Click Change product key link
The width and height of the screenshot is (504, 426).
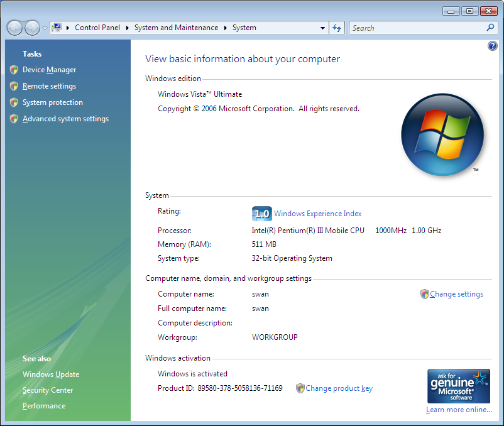coord(339,388)
